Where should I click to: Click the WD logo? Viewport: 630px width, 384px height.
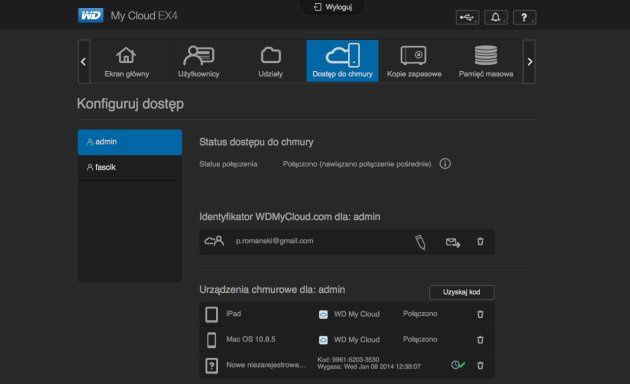coord(91,16)
